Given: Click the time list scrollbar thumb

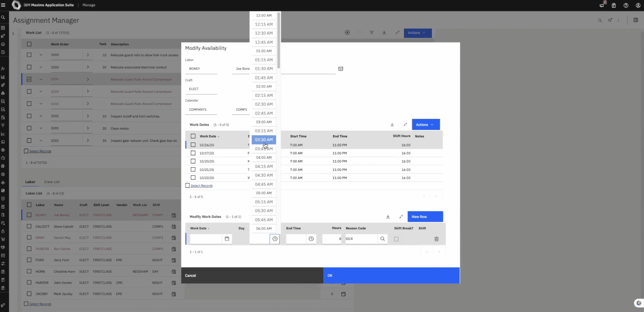Looking at the screenshot, I should pos(278,40).
